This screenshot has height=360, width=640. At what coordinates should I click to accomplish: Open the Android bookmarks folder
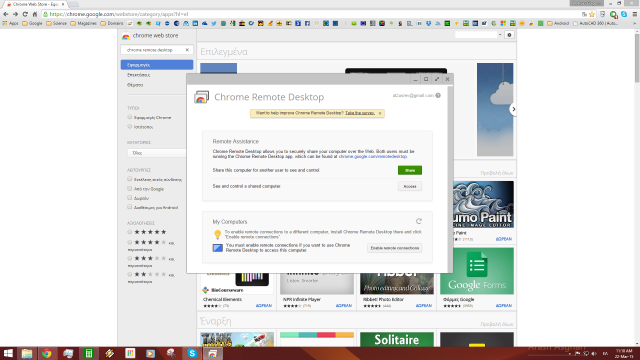558,23
